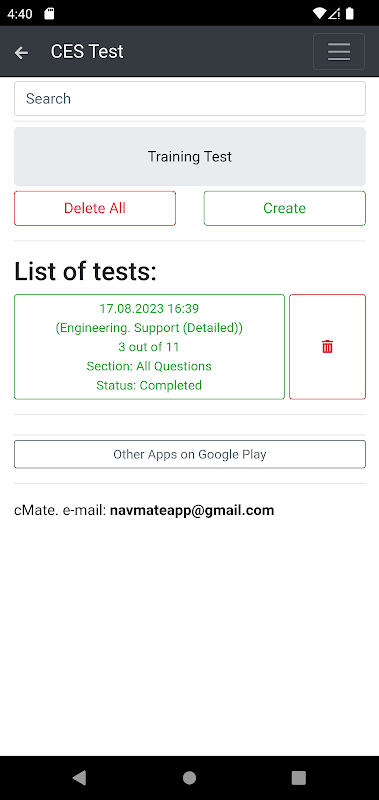Tap the List of tests heading

pyautogui.click(x=85, y=271)
